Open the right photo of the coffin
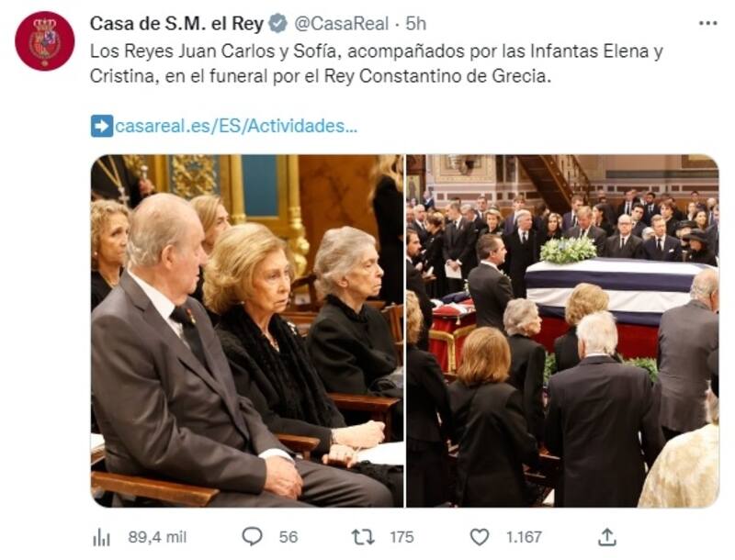The width and height of the screenshot is (735, 560). (562, 330)
